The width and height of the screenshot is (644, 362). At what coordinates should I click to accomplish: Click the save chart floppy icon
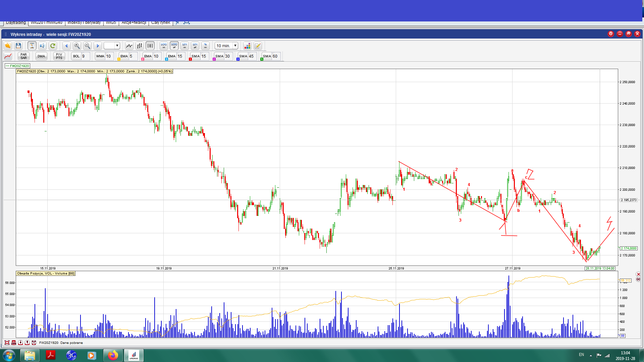(x=18, y=46)
